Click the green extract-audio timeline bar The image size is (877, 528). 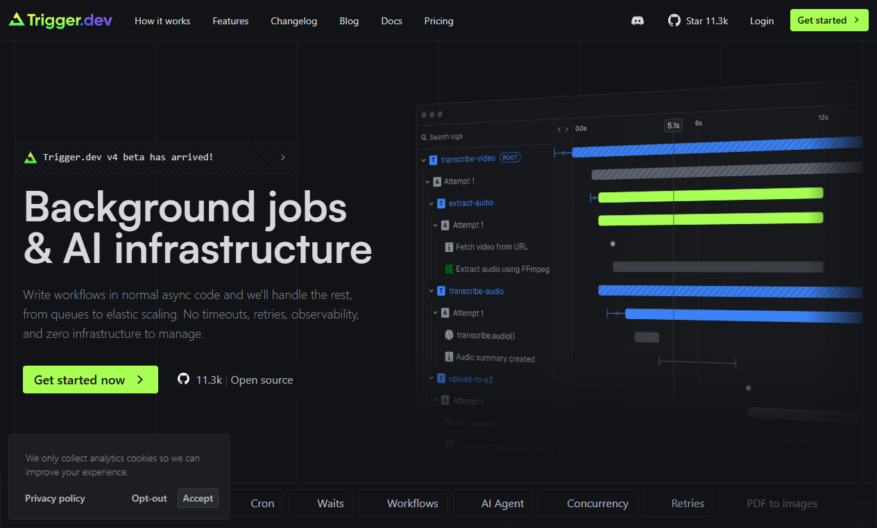point(710,195)
